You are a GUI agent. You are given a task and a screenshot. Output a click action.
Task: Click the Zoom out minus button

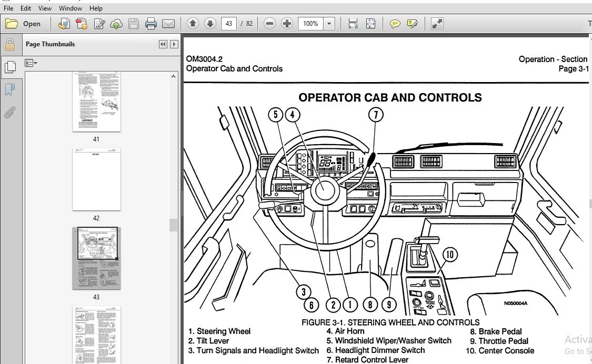pyautogui.click(x=269, y=24)
